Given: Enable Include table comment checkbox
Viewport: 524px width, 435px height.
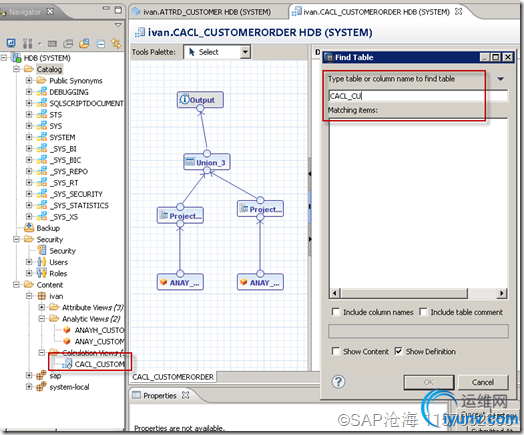Looking at the screenshot, I should (x=423, y=312).
